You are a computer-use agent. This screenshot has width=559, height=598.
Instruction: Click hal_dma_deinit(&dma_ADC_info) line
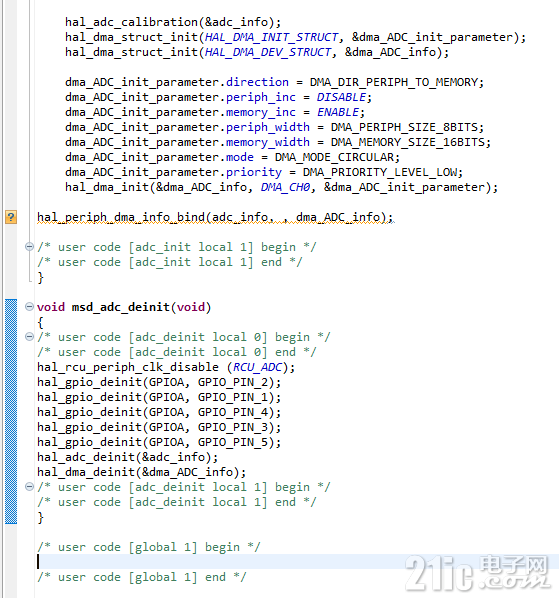click(x=141, y=472)
